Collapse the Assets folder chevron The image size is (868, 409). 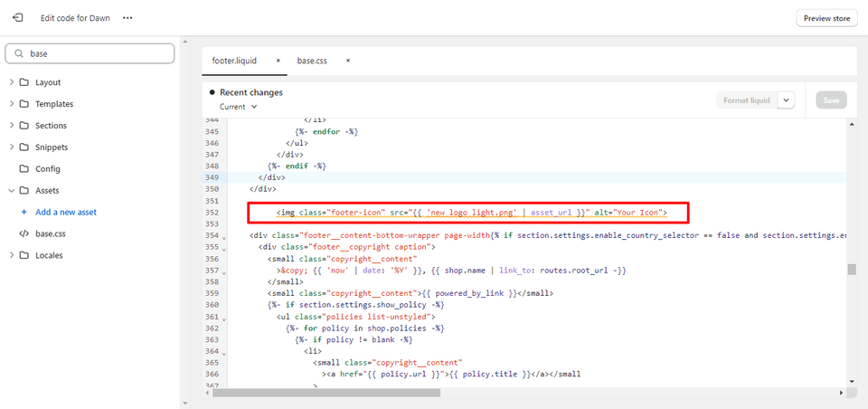[12, 190]
